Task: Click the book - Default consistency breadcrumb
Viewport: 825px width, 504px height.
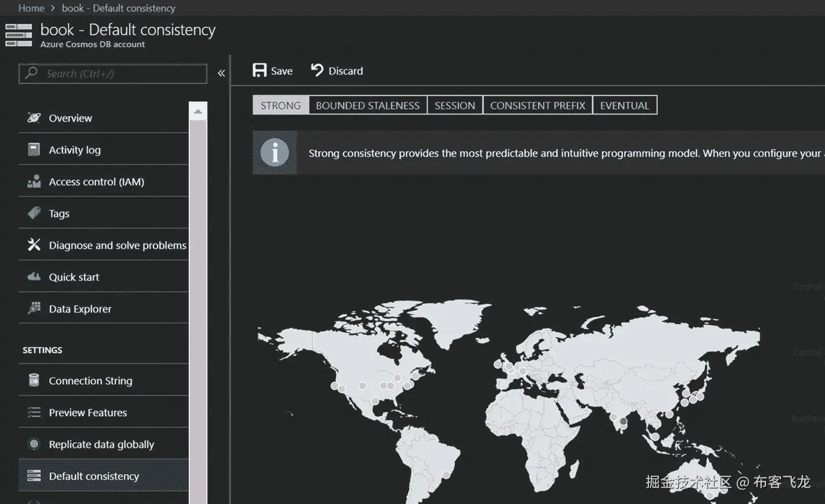Action: [119, 8]
